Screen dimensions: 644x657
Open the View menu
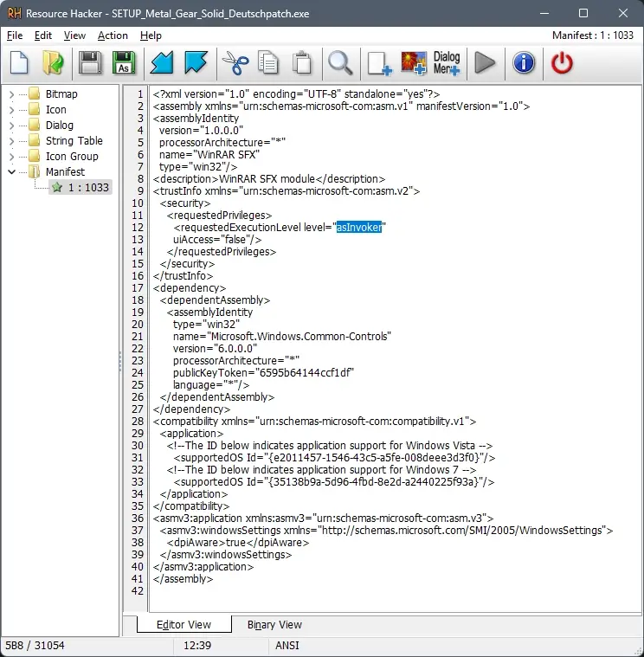pyautogui.click(x=74, y=35)
